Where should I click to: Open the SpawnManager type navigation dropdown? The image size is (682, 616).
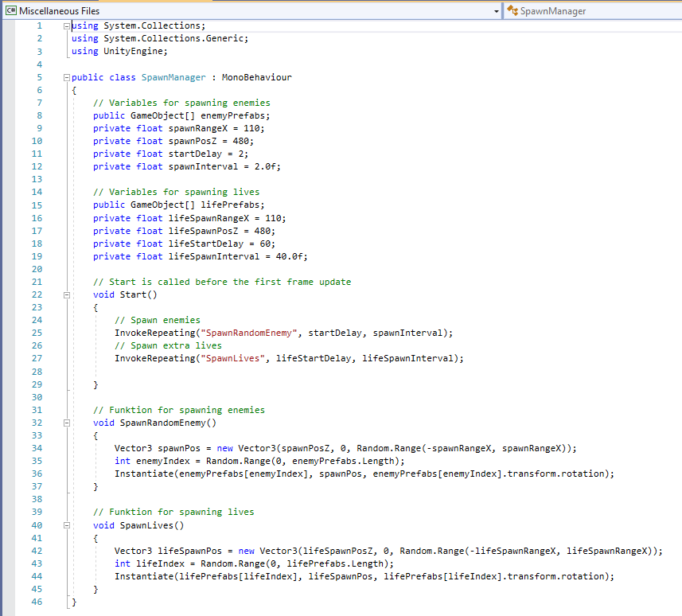[593, 11]
